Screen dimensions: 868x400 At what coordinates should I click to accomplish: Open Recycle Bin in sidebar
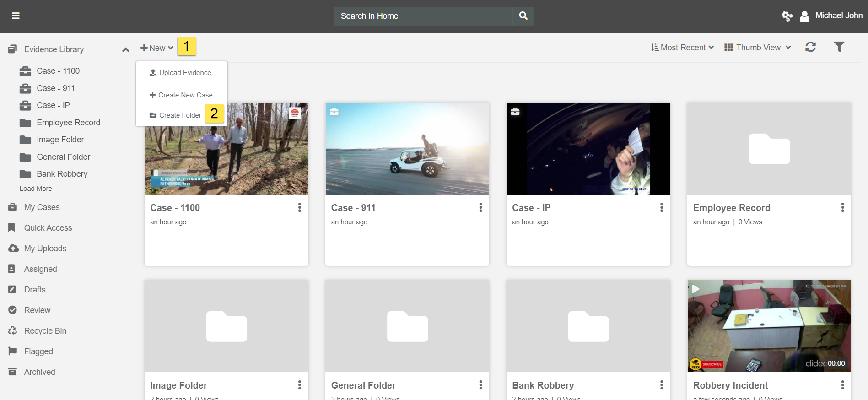[x=45, y=331]
